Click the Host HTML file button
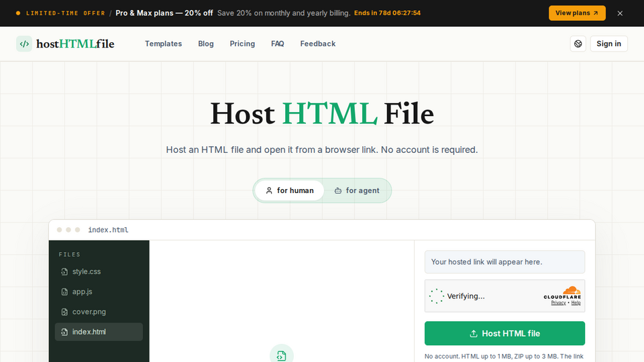This screenshot has height=362, width=644. pyautogui.click(x=504, y=333)
